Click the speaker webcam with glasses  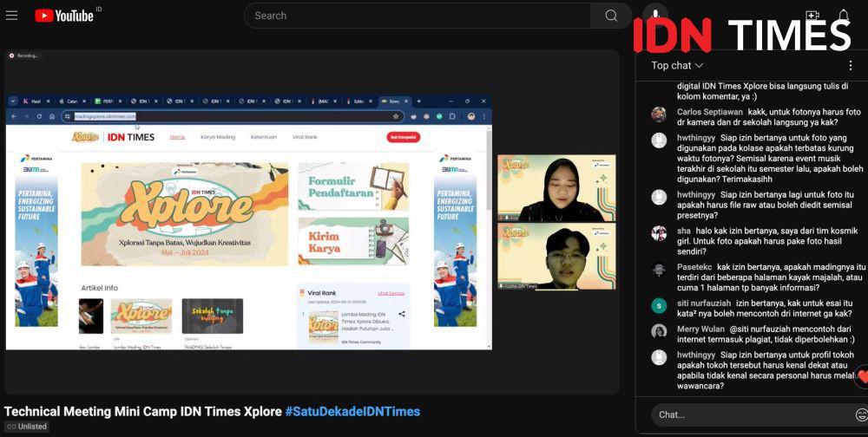pyautogui.click(x=556, y=256)
